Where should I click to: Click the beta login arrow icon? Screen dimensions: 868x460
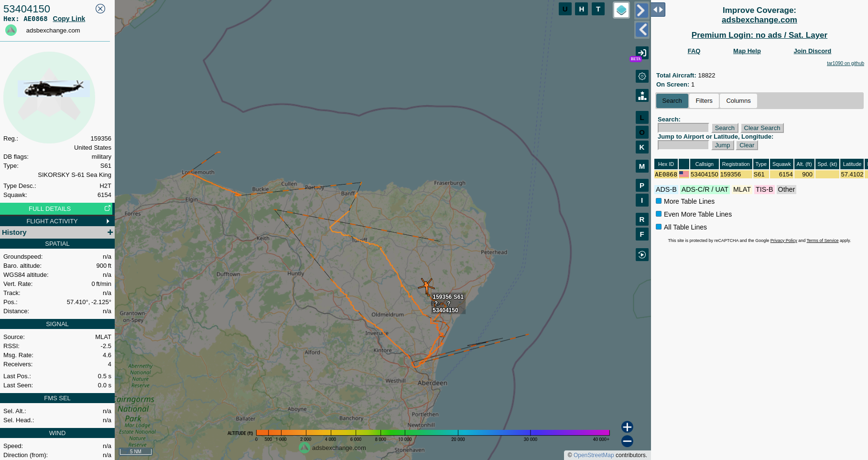[642, 53]
